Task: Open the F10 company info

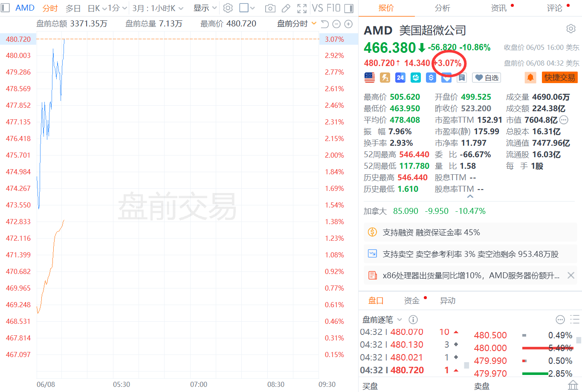Action: point(333,8)
